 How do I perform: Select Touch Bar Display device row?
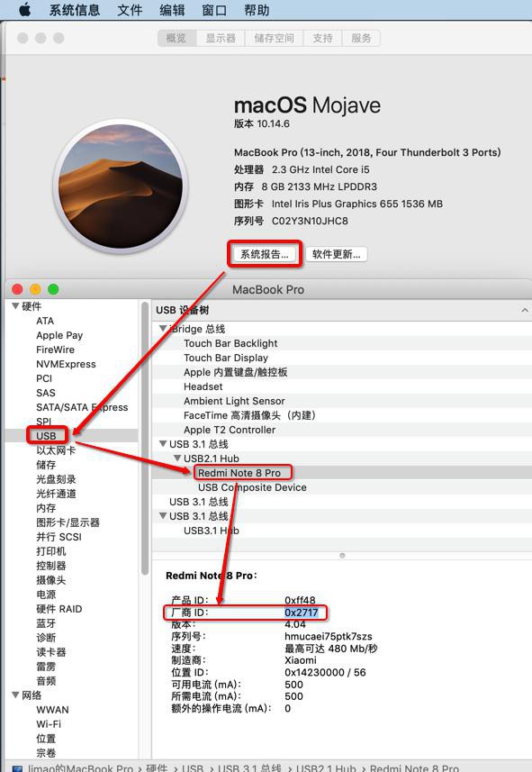pyautogui.click(x=341, y=358)
